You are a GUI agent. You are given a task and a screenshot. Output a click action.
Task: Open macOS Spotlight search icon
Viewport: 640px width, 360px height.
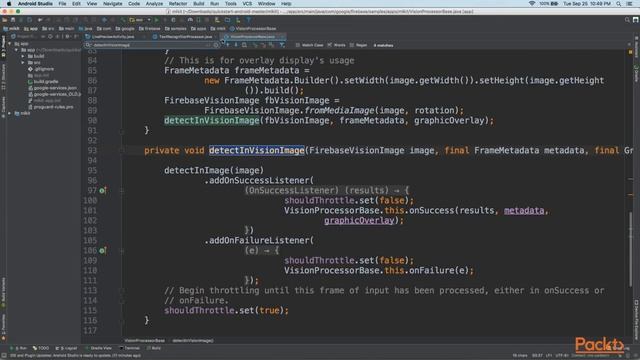pyautogui.click(x=619, y=4)
